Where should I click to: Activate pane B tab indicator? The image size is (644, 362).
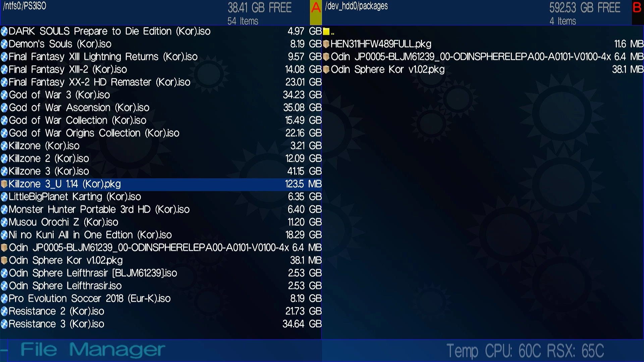(x=638, y=12)
